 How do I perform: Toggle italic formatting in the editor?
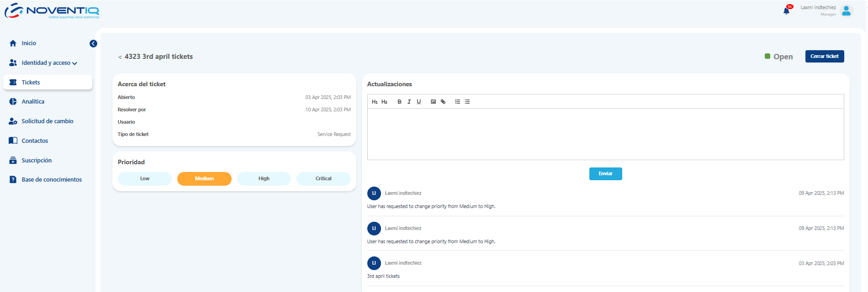(x=409, y=102)
